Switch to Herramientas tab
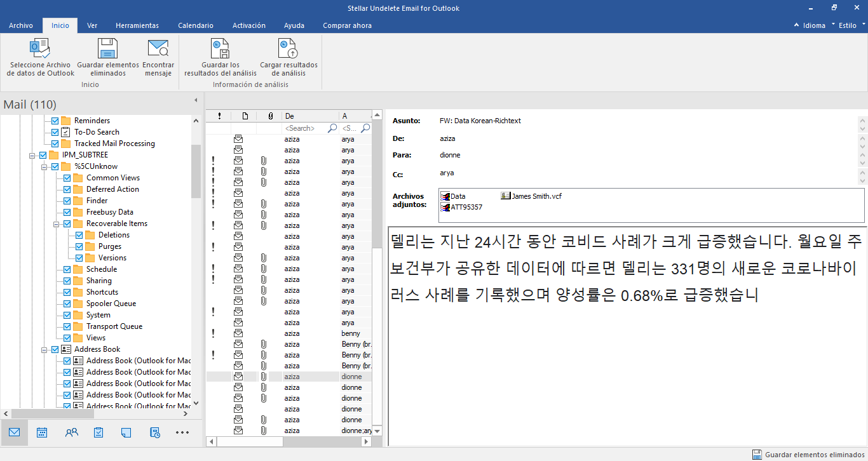The width and height of the screenshot is (868, 461). coord(137,25)
